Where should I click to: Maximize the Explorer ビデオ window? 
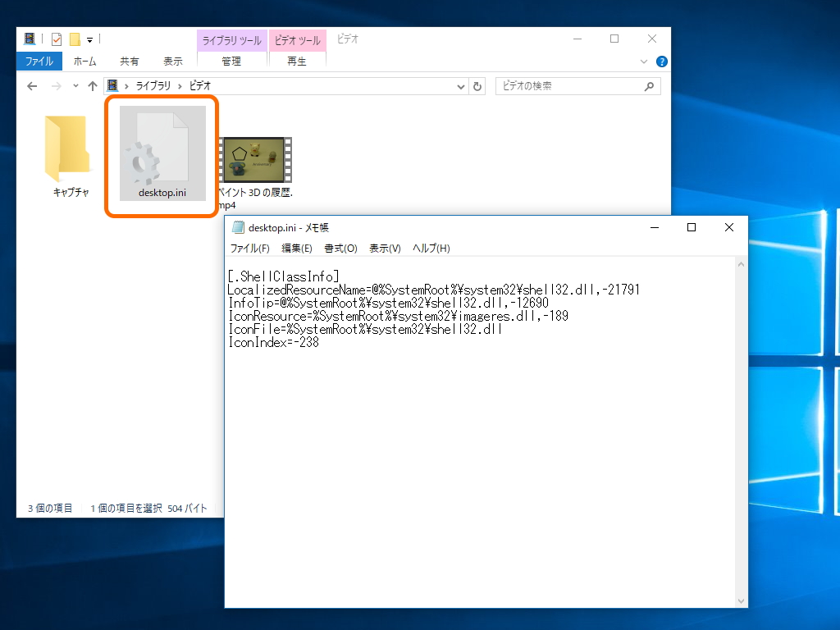click(x=614, y=39)
